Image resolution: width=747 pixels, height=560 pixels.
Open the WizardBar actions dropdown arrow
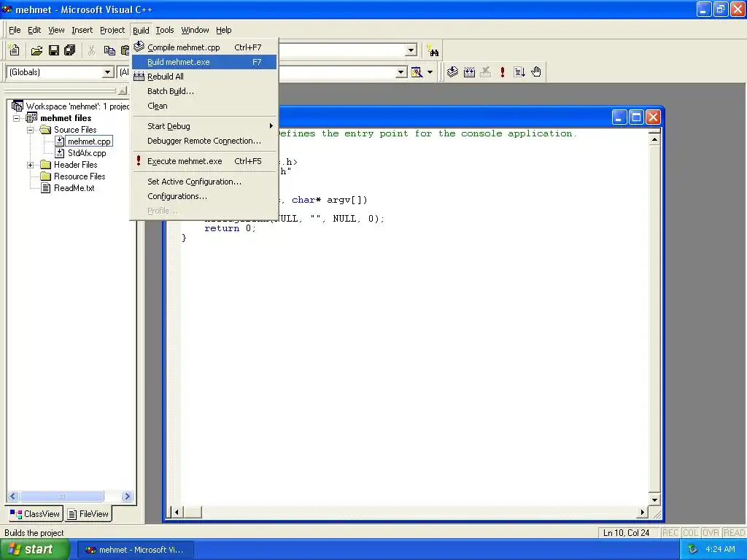(x=430, y=72)
